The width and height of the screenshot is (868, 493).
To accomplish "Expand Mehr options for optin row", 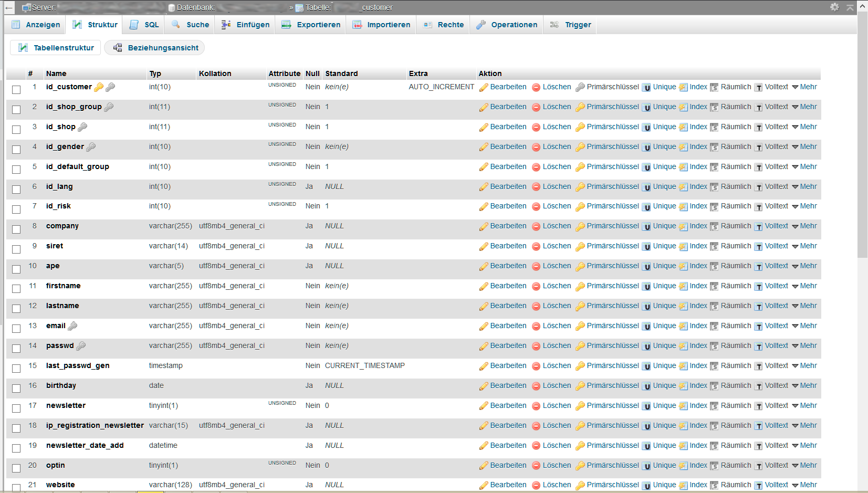I will pos(804,465).
